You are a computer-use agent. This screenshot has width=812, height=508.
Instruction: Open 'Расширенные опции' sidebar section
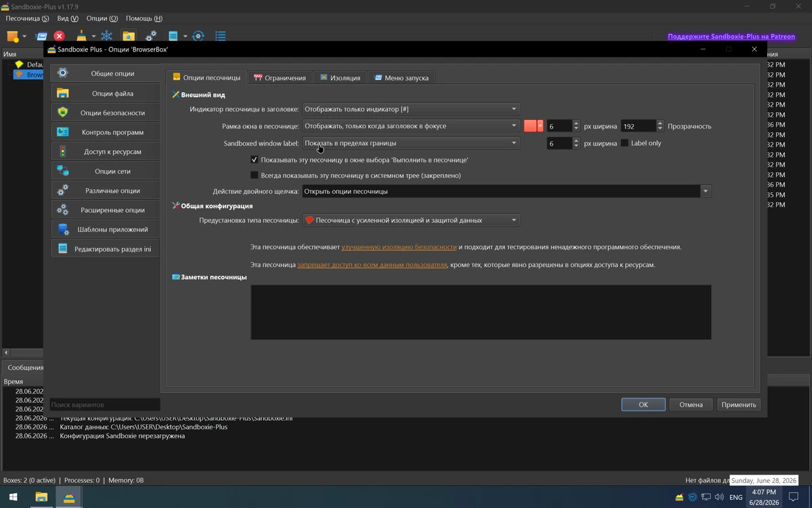pyautogui.click(x=105, y=210)
